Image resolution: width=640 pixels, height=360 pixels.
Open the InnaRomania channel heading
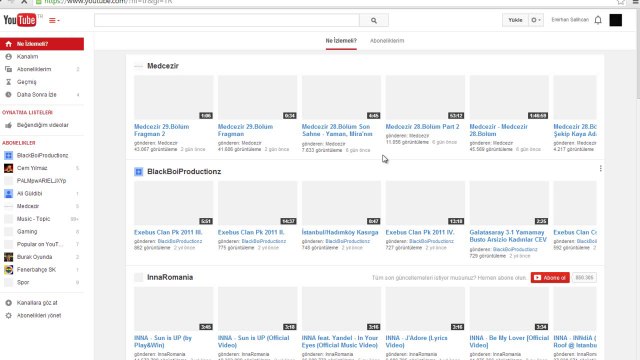pos(170,277)
